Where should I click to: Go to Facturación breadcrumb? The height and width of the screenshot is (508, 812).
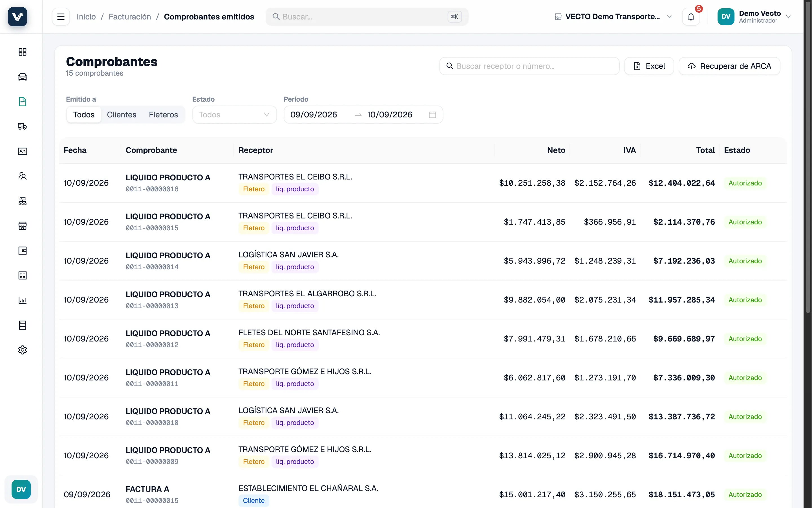coord(129,16)
